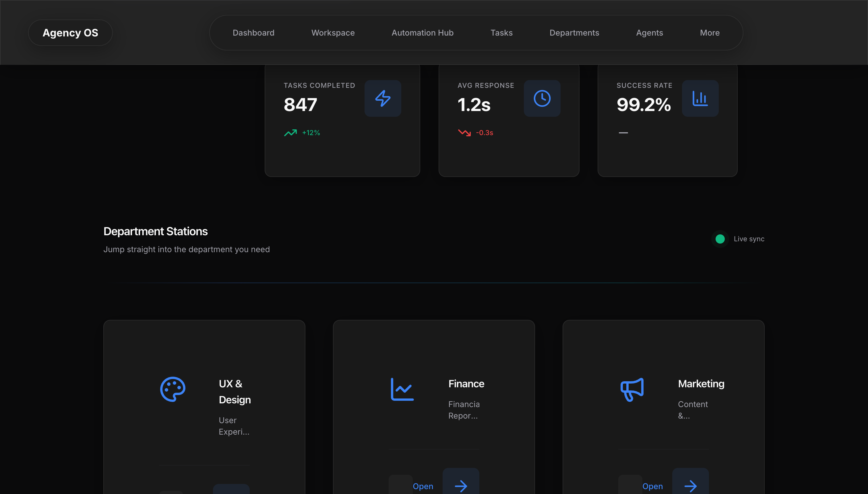Click the Agency OS logo

click(x=70, y=33)
